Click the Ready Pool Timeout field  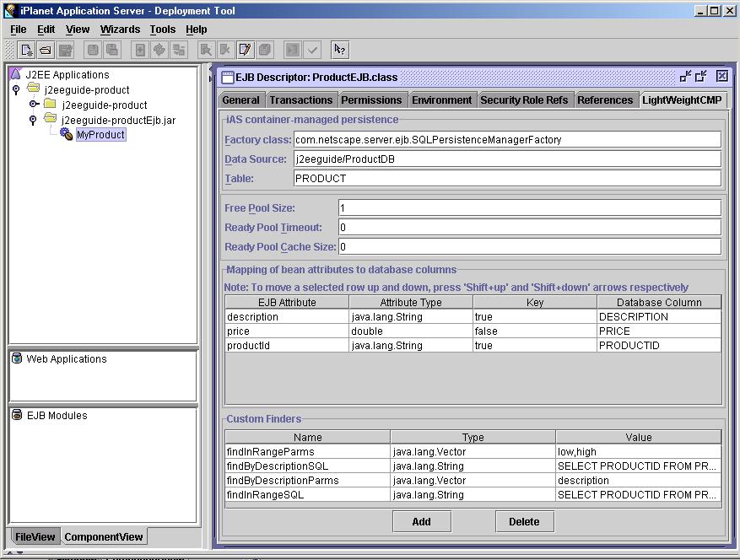point(530,227)
